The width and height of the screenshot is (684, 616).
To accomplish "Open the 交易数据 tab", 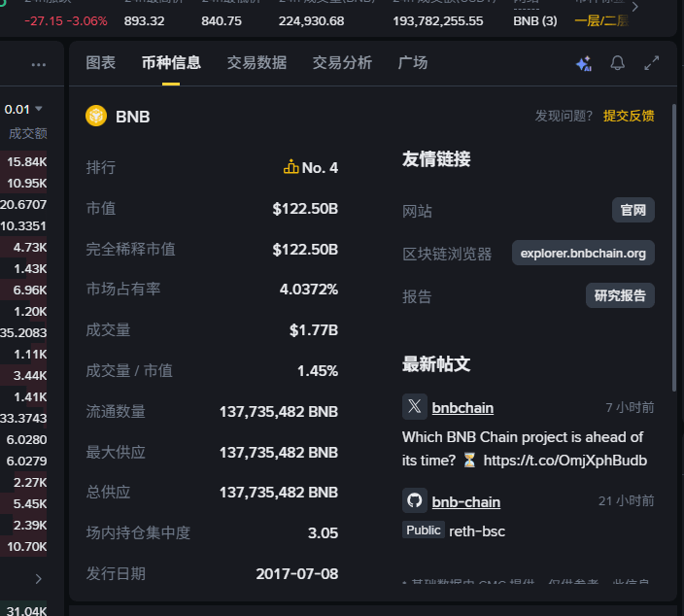I will tap(256, 62).
